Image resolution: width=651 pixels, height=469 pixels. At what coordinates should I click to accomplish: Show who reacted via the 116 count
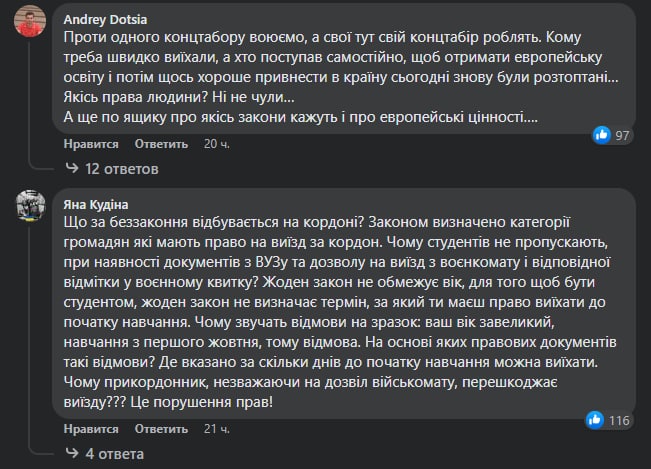[x=620, y=420]
